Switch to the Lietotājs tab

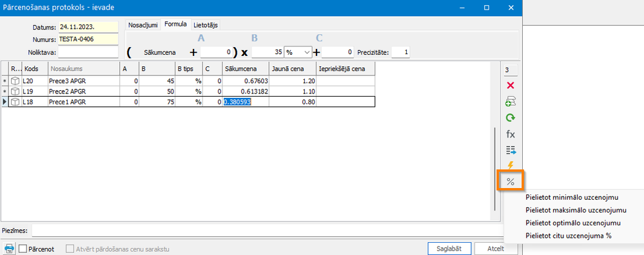206,25
